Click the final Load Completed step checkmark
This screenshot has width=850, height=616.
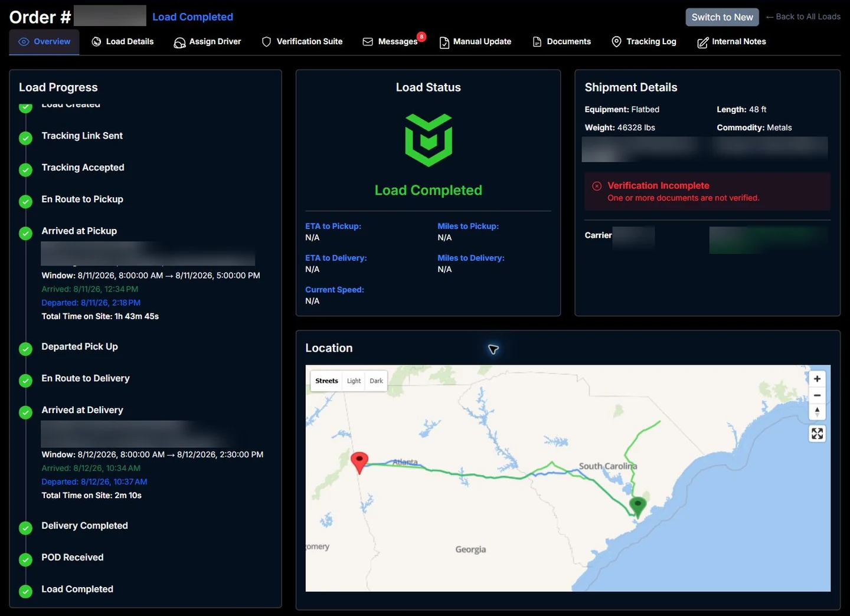coord(25,591)
